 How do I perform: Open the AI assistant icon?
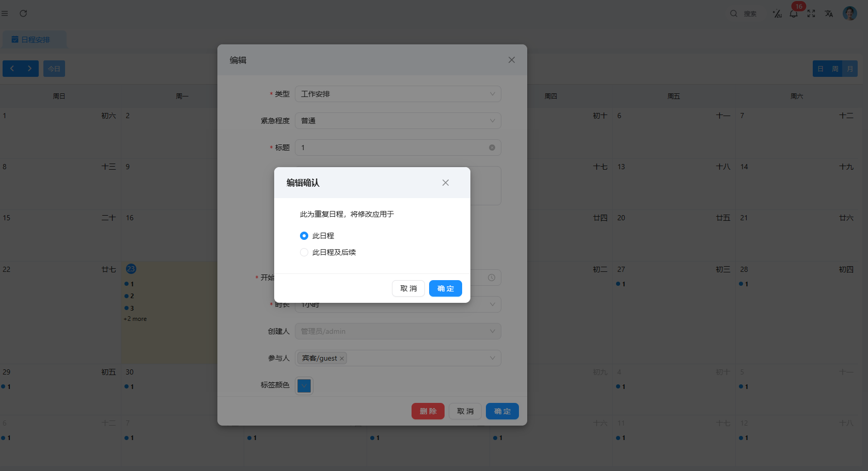pos(777,13)
